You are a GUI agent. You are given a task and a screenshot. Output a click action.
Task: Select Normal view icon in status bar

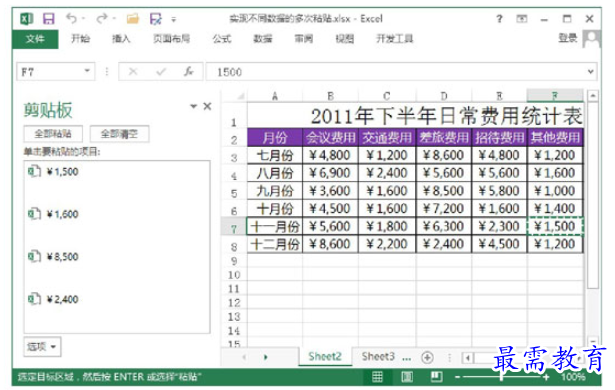coord(377,377)
